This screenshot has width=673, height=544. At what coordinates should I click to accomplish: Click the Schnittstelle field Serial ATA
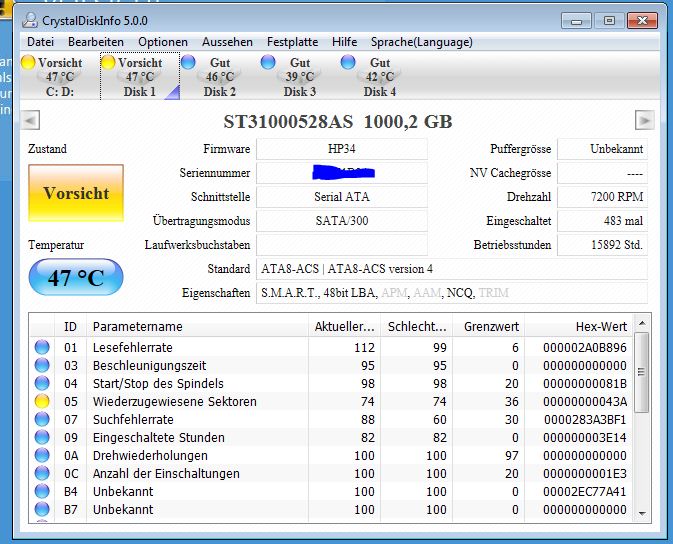(342, 197)
